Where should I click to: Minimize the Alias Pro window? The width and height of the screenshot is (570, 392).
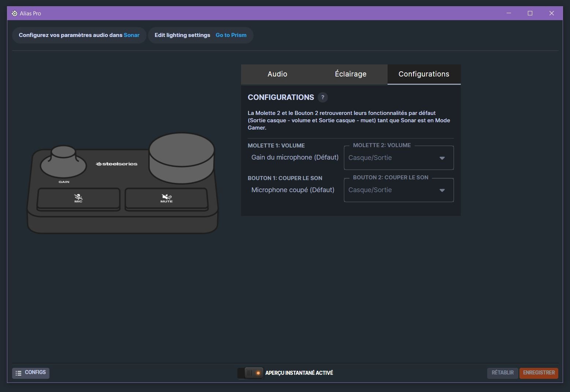pos(508,13)
